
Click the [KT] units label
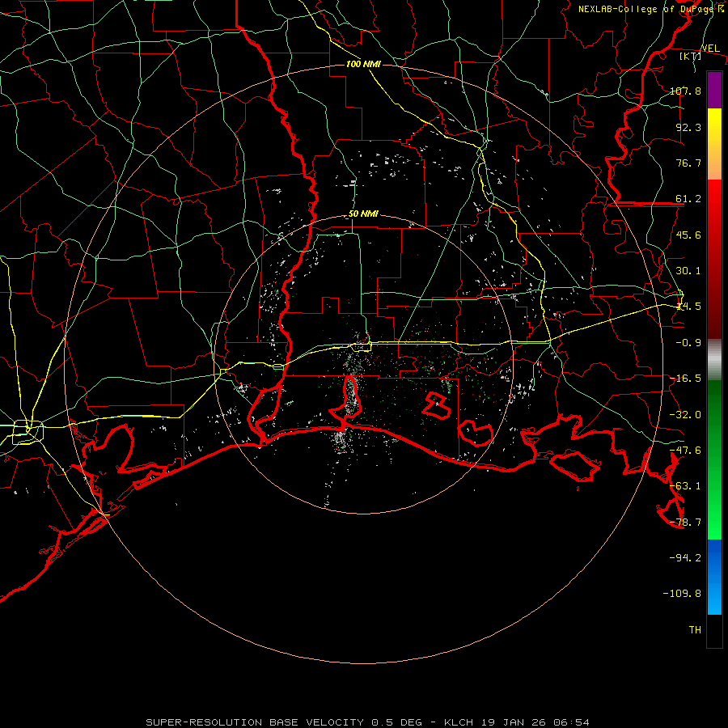tap(691, 56)
